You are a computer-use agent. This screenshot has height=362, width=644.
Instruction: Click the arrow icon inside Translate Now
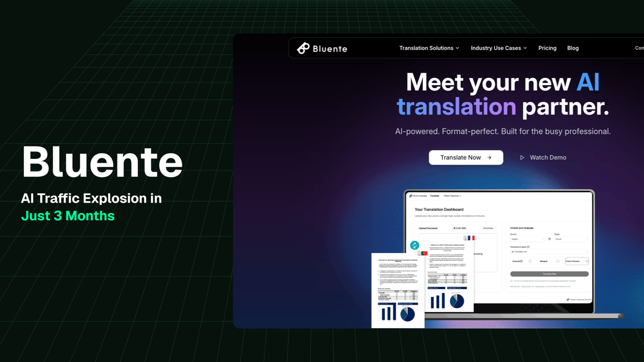pos(489,157)
